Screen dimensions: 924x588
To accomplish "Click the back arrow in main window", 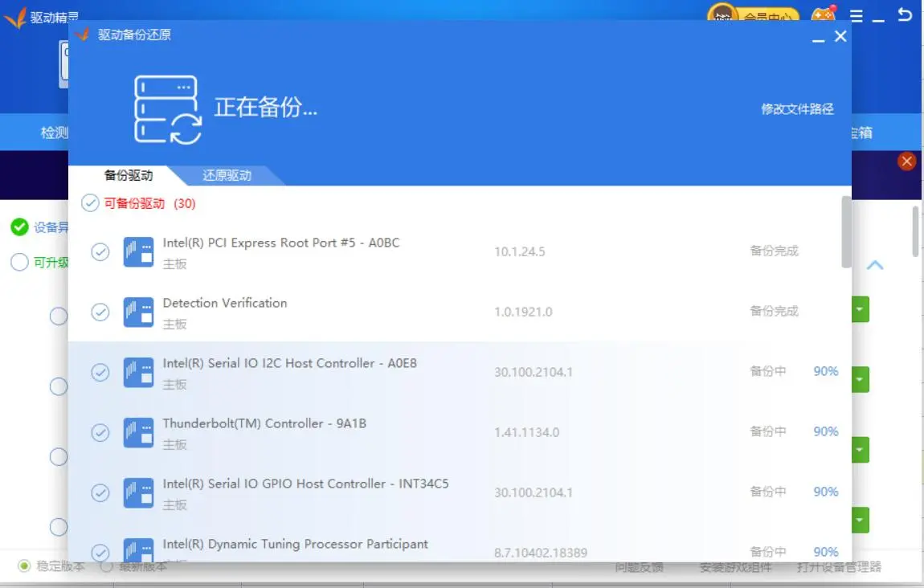I will [905, 15].
